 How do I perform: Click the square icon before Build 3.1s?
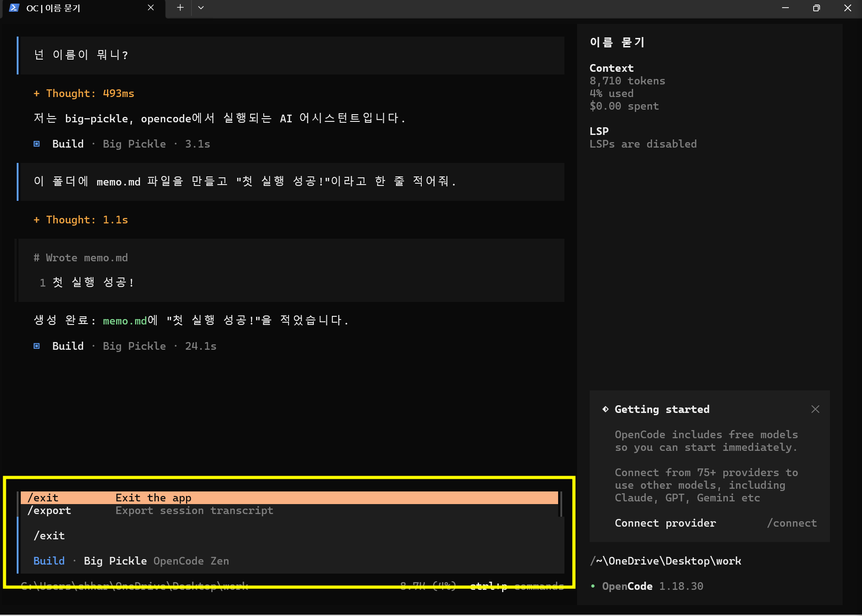[37, 144]
